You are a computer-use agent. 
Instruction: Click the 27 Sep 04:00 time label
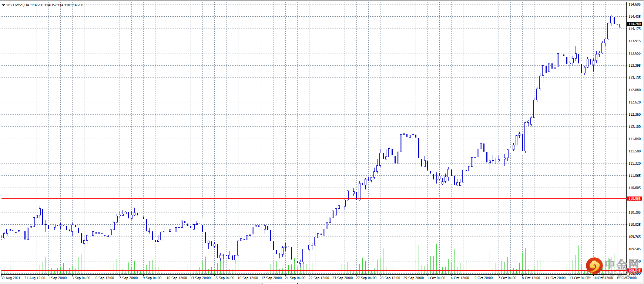point(366,278)
